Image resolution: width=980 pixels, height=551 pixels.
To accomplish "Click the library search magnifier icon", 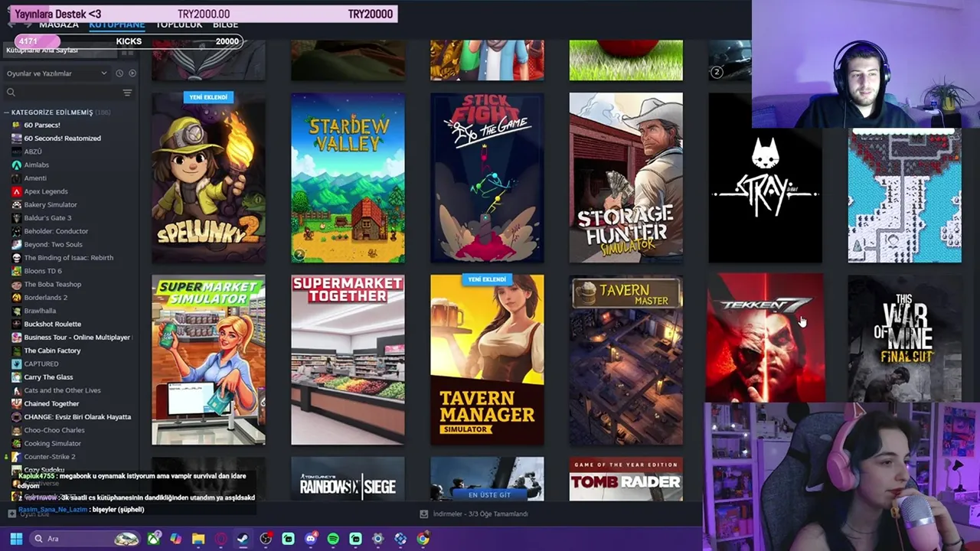I will tap(11, 93).
